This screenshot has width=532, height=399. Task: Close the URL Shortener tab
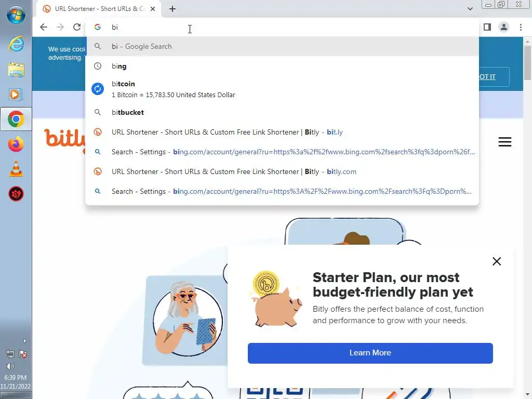tap(153, 9)
